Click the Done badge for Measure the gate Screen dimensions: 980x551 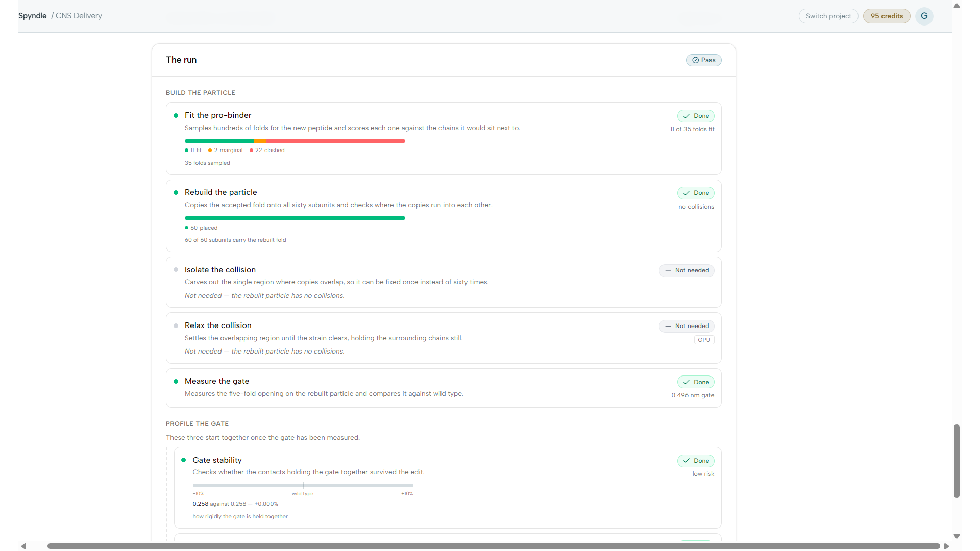click(696, 382)
